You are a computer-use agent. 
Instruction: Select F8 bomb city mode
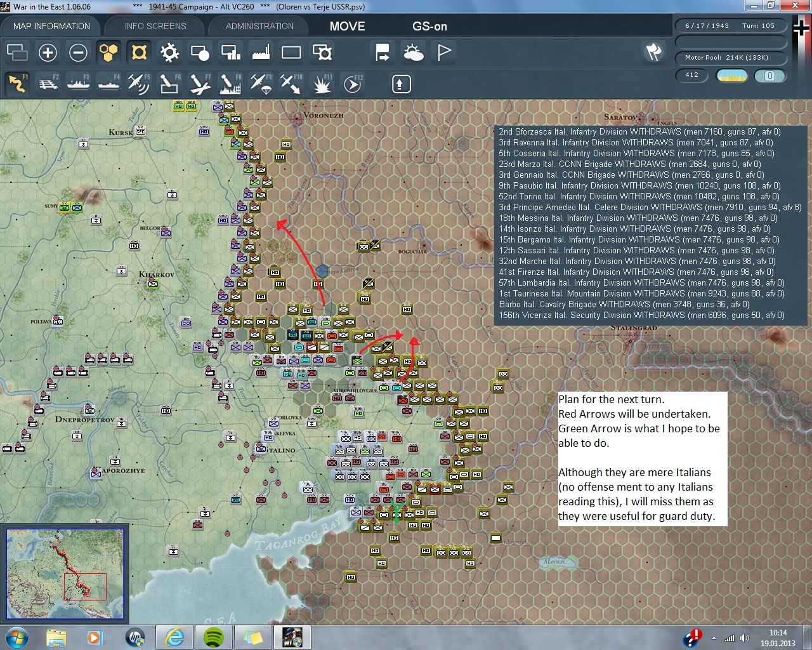pos(230,83)
